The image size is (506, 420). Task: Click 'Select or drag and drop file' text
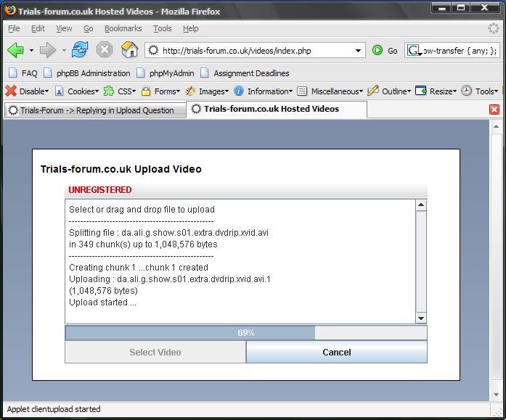click(x=142, y=210)
